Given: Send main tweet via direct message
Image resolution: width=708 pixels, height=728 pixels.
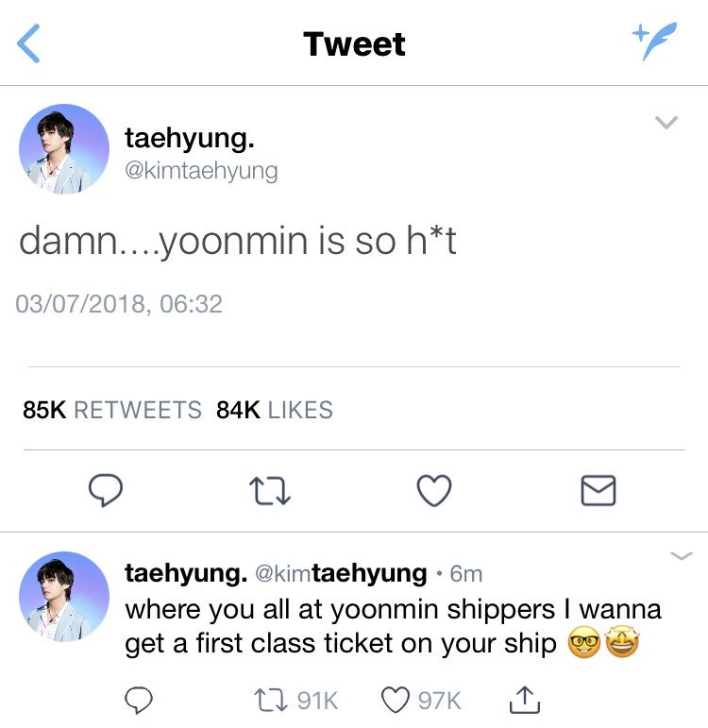Looking at the screenshot, I should [598, 490].
